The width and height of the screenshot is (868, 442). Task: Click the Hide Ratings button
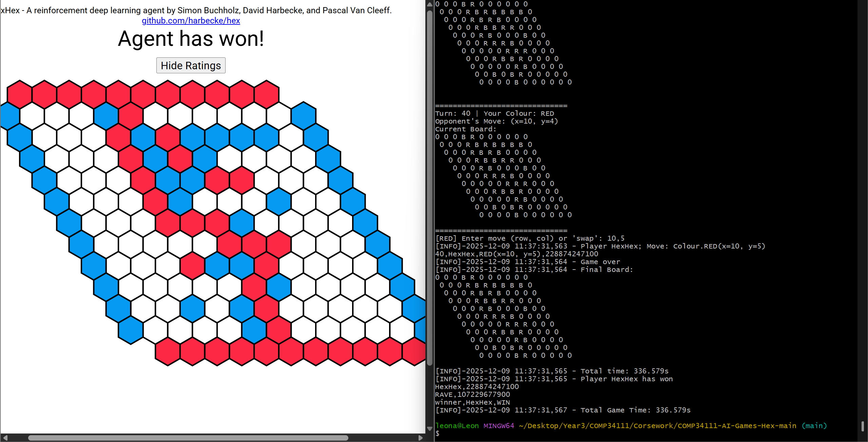[191, 66]
